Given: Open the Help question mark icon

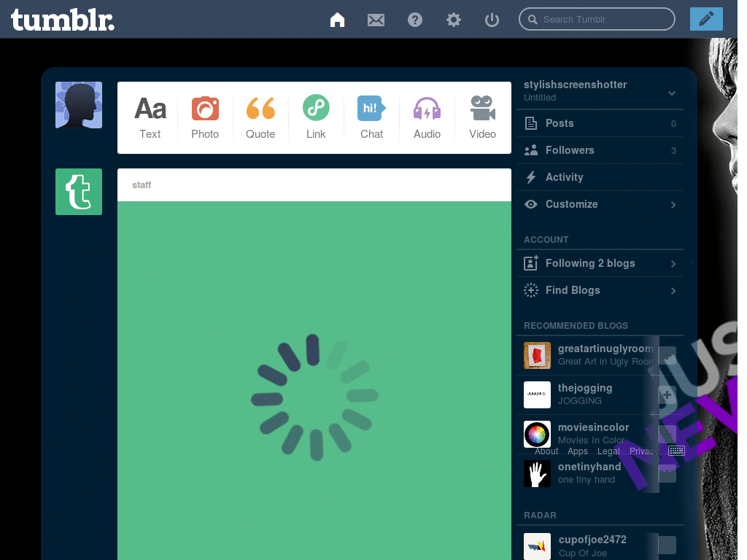Looking at the screenshot, I should point(415,20).
